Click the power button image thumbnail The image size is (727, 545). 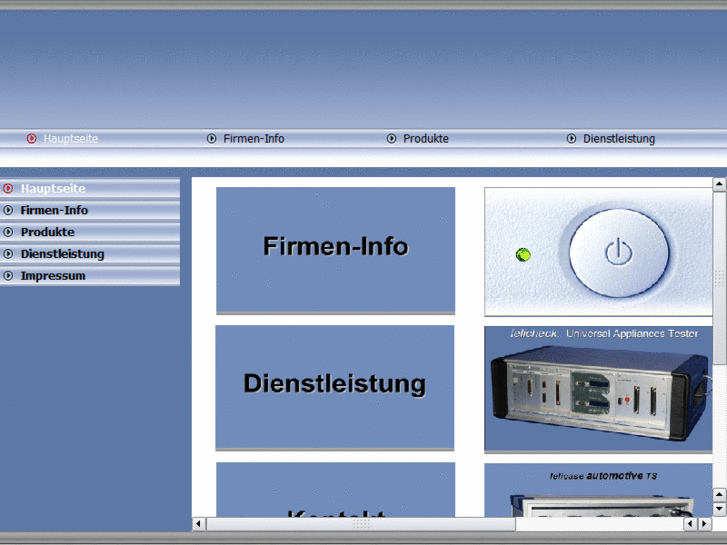pyautogui.click(x=598, y=251)
